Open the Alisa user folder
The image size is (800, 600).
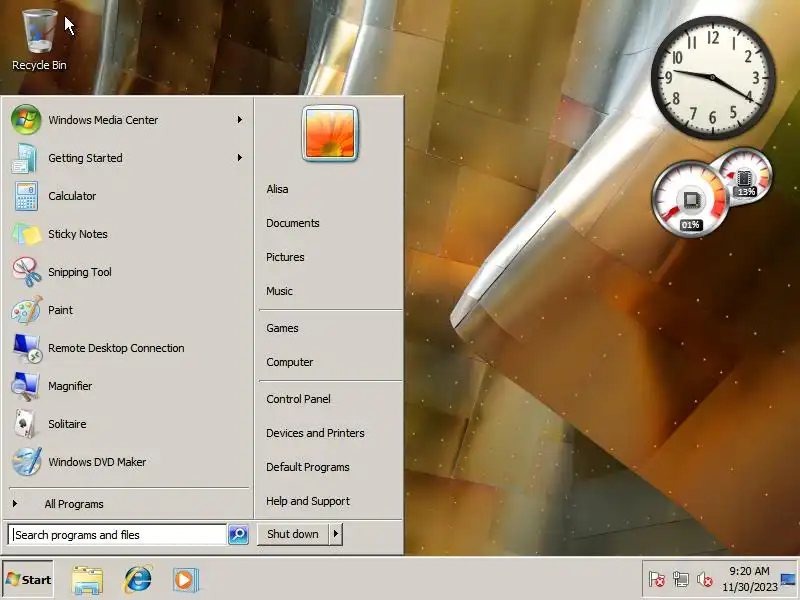click(x=277, y=189)
